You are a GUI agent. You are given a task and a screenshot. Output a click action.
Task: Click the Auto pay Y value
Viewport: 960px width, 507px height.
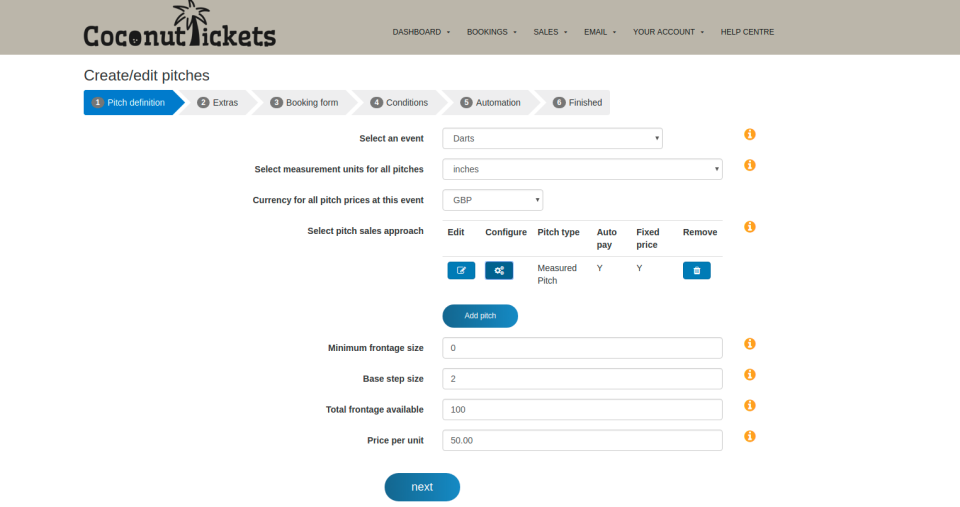pos(599,268)
